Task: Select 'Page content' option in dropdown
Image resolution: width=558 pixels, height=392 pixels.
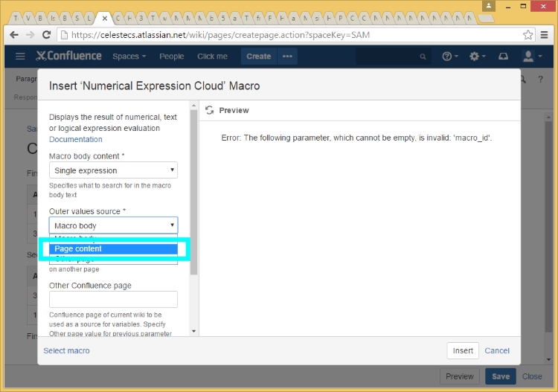Action: [113, 248]
